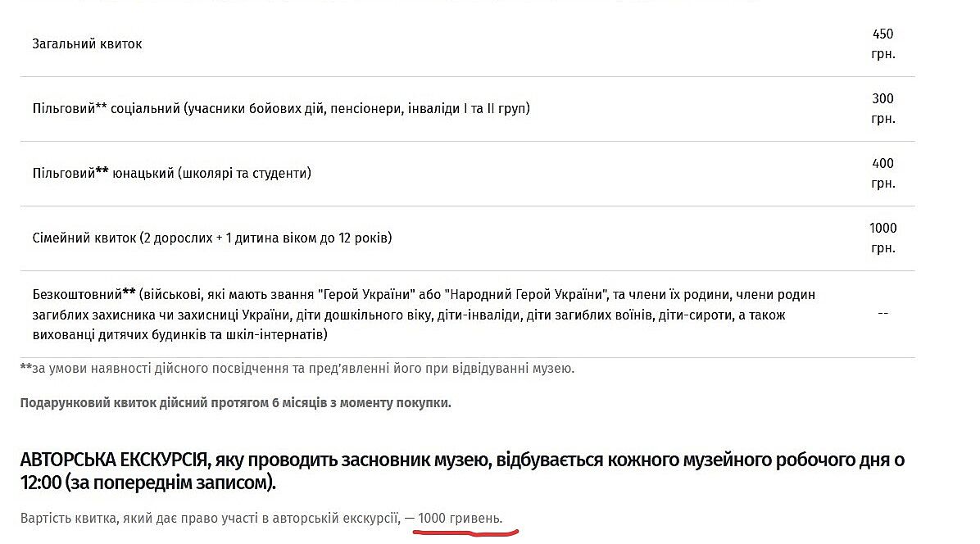Click the "Сімейний квиток" row label
Image resolution: width=980 pixels, height=544 pixels.
(212, 238)
